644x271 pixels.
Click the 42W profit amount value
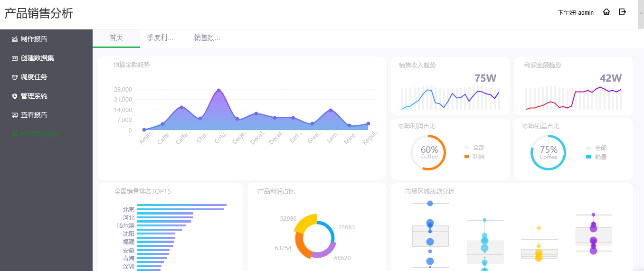click(x=611, y=78)
